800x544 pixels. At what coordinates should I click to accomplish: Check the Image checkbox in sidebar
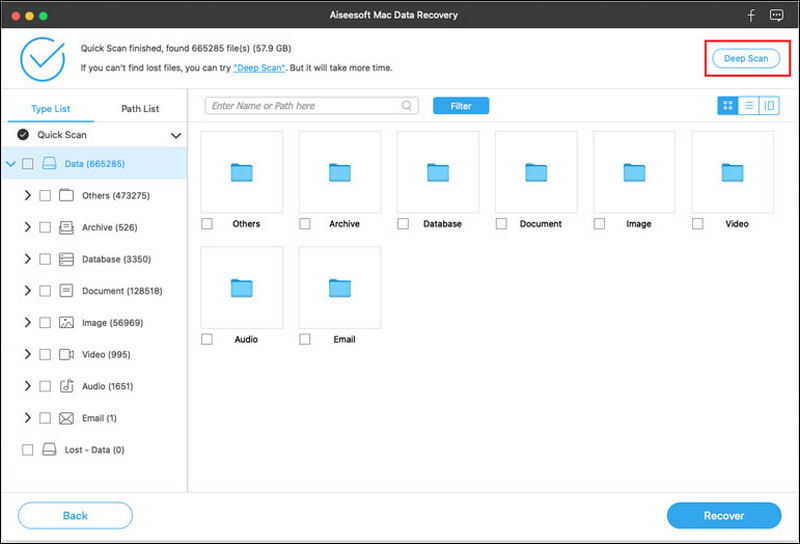tap(45, 323)
